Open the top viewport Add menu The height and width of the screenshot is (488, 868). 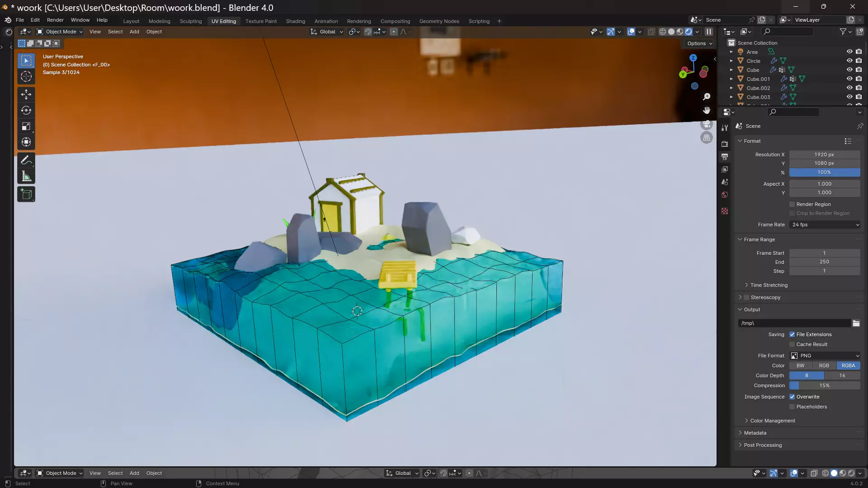point(134,32)
